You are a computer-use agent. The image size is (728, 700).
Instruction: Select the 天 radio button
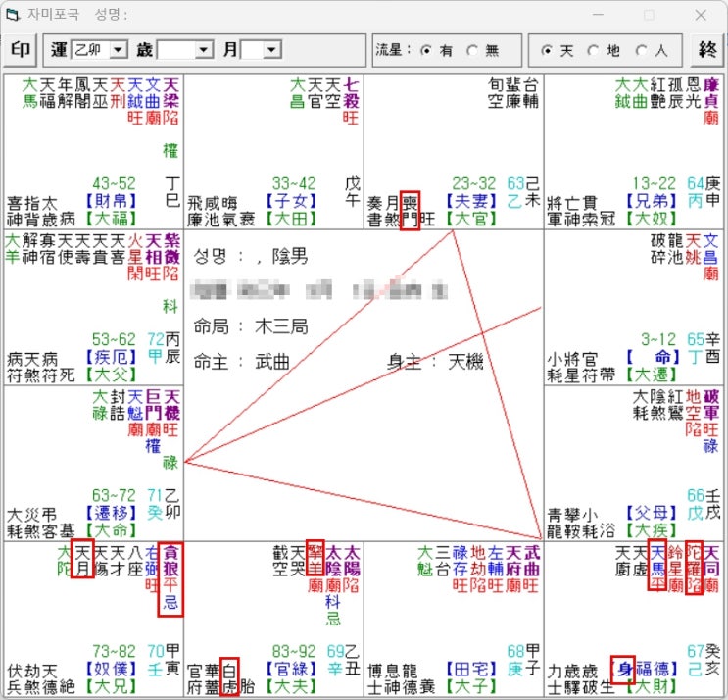coord(547,50)
